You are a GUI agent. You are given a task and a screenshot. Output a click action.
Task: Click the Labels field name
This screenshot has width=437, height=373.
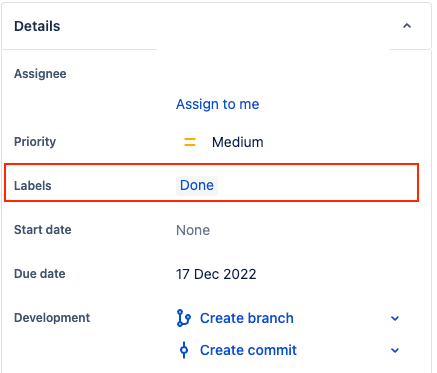point(33,186)
